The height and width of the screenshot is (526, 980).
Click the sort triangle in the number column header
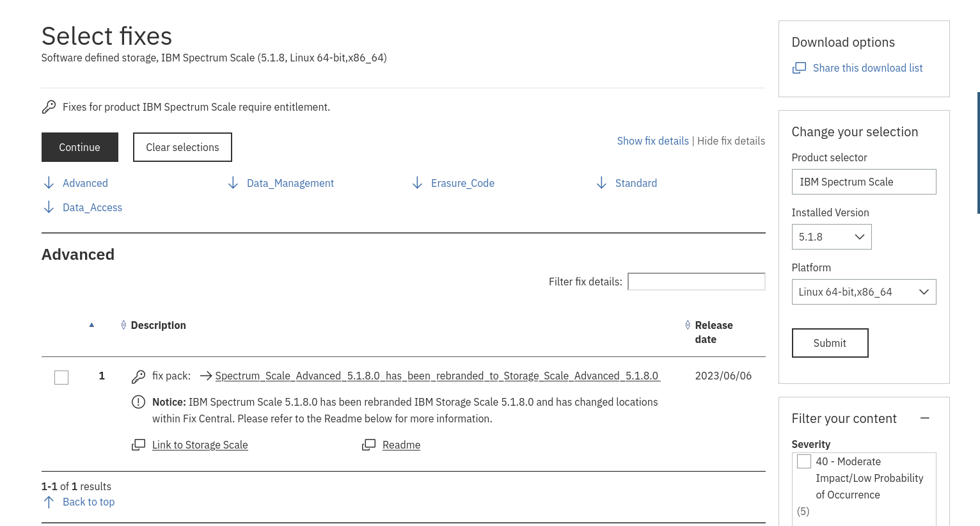(x=91, y=325)
